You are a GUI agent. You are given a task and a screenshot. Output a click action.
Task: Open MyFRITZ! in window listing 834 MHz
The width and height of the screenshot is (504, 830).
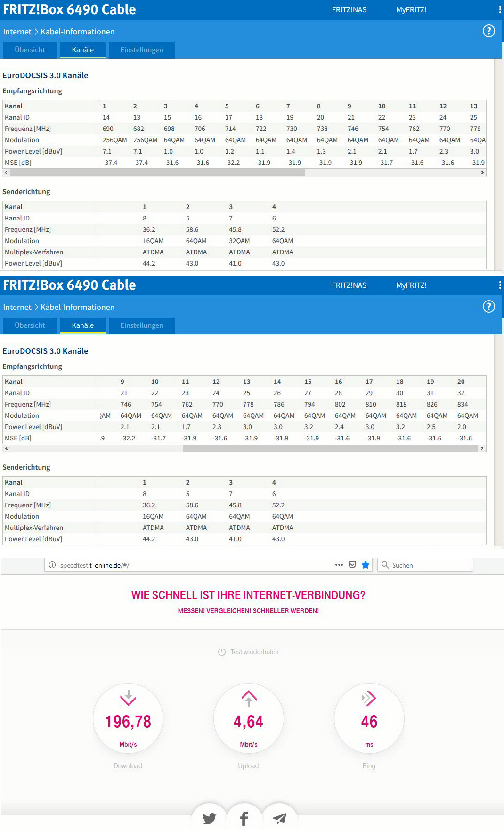coord(412,285)
